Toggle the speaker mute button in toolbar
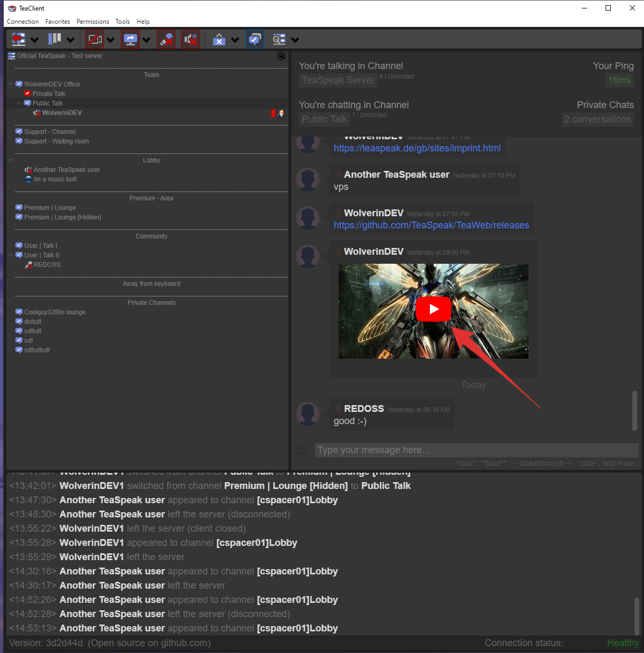The image size is (644, 653). [x=190, y=40]
